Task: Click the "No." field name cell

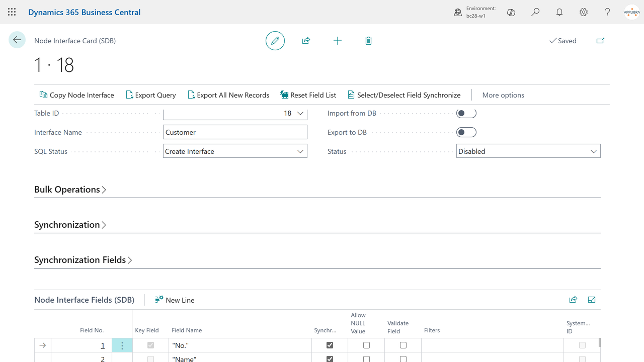Action: pos(240,345)
